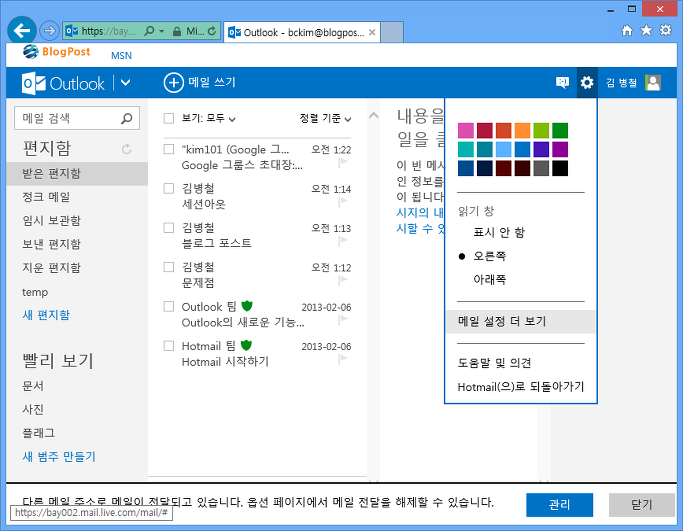Image resolution: width=683 pixels, height=531 pixels.
Task: Click 메일 쓰기 new mail plus icon
Action: point(173,83)
